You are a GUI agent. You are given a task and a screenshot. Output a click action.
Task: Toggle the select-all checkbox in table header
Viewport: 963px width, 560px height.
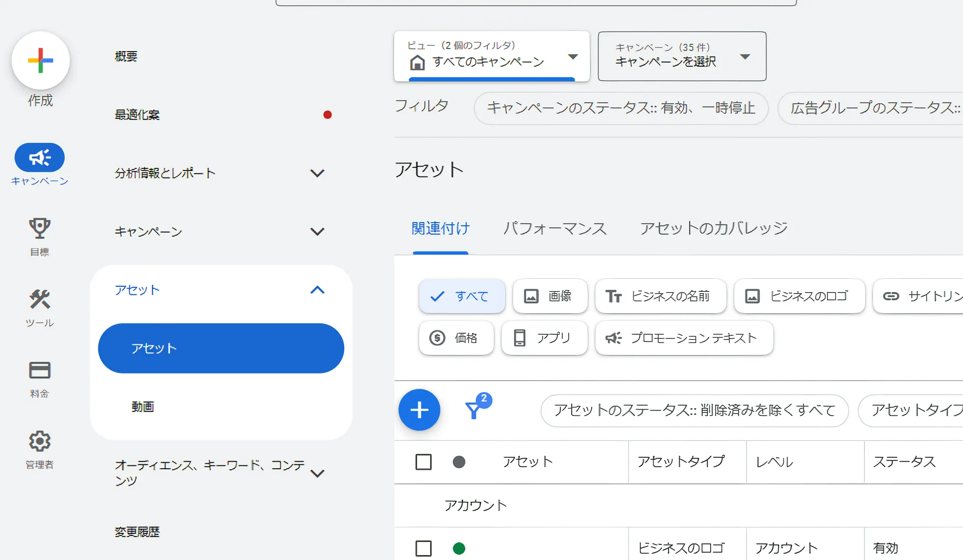(x=424, y=462)
